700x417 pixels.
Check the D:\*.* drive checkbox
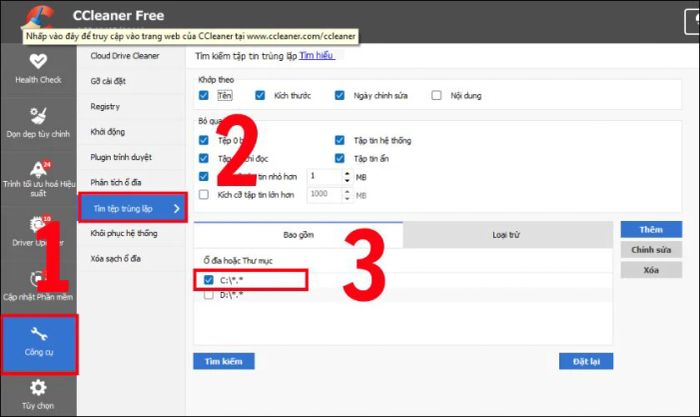(208, 295)
